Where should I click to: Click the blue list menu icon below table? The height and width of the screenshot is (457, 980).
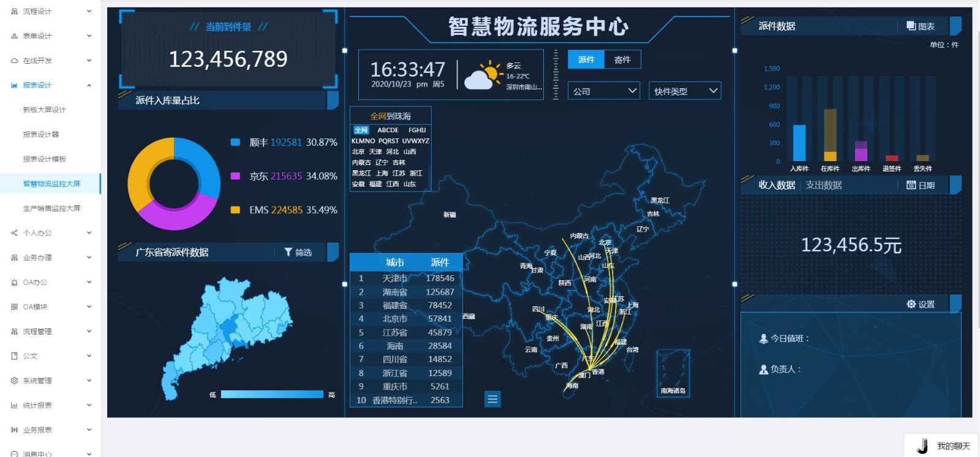(x=492, y=399)
